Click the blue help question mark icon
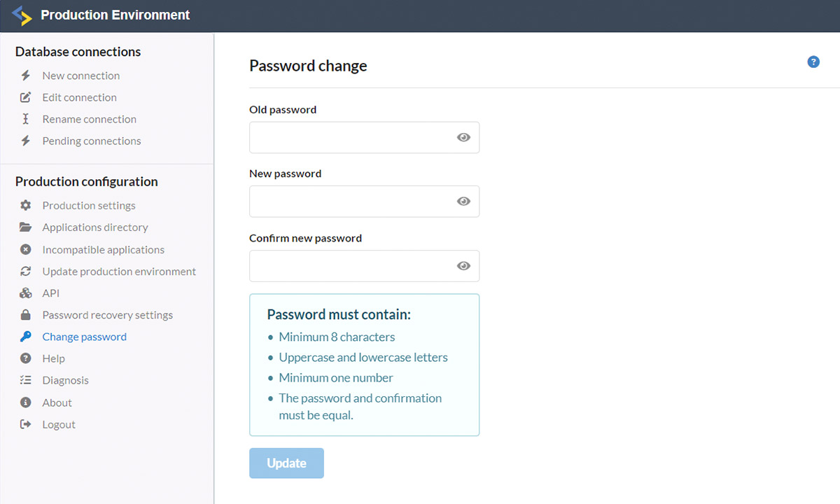The width and height of the screenshot is (840, 504). (813, 62)
